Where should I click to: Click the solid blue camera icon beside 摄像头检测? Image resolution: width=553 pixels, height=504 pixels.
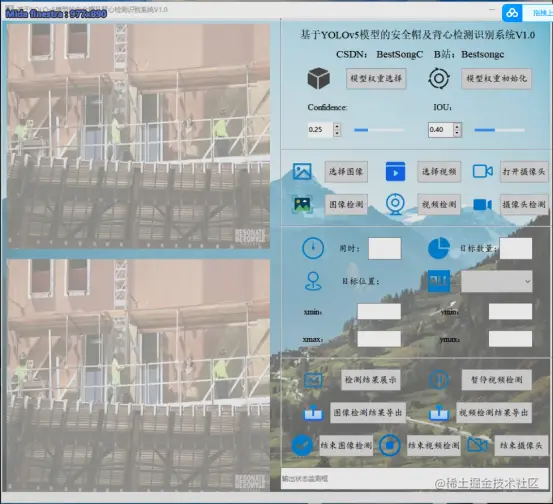[482, 204]
